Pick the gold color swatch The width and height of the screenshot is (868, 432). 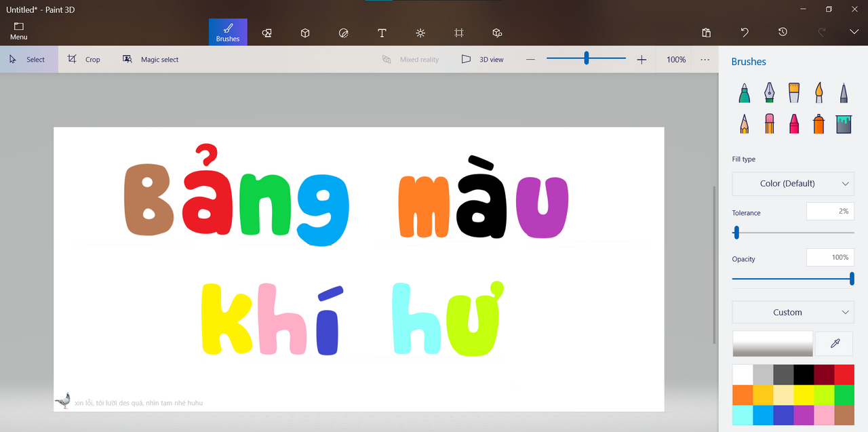tap(763, 395)
